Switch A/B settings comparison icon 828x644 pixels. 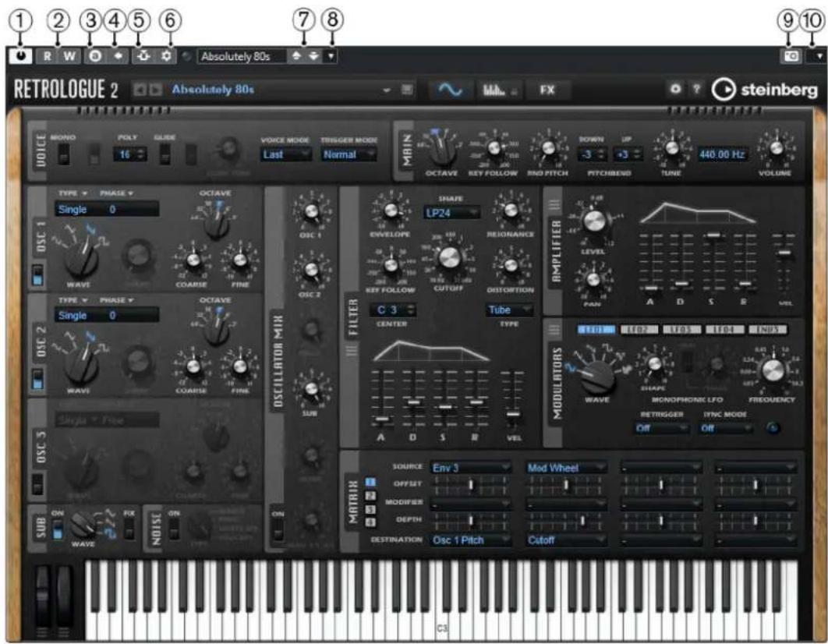pos(95,56)
